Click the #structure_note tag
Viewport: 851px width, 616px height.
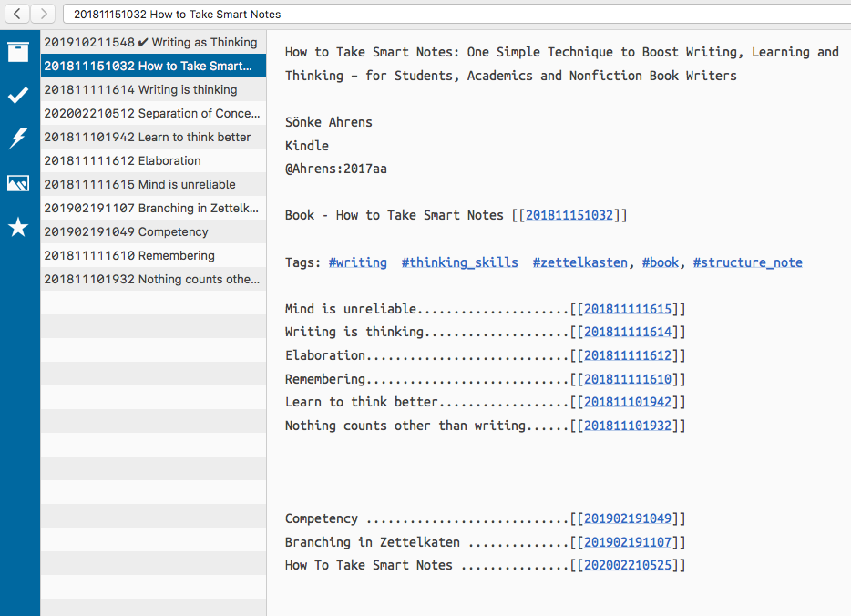click(x=748, y=262)
